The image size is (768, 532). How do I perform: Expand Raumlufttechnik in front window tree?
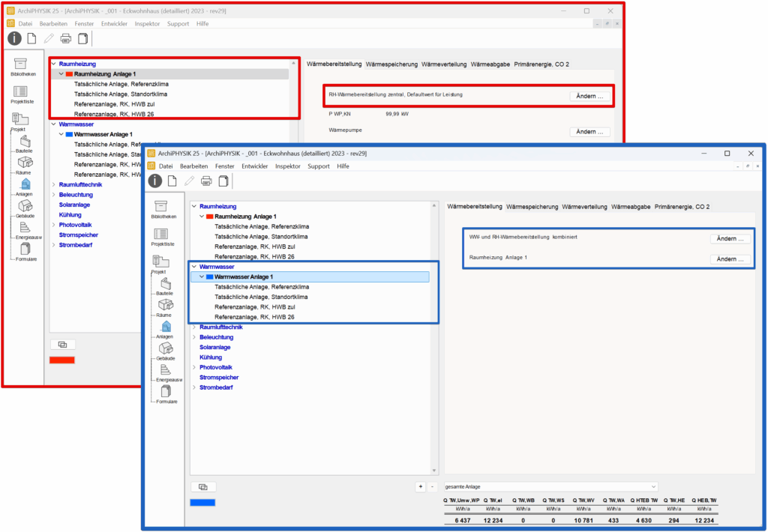[x=194, y=327]
